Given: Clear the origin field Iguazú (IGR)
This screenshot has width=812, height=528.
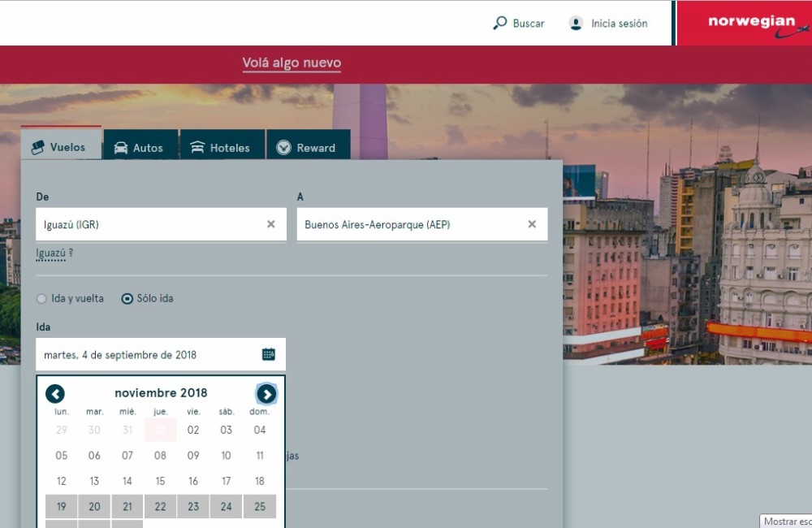Looking at the screenshot, I should pyautogui.click(x=271, y=224).
